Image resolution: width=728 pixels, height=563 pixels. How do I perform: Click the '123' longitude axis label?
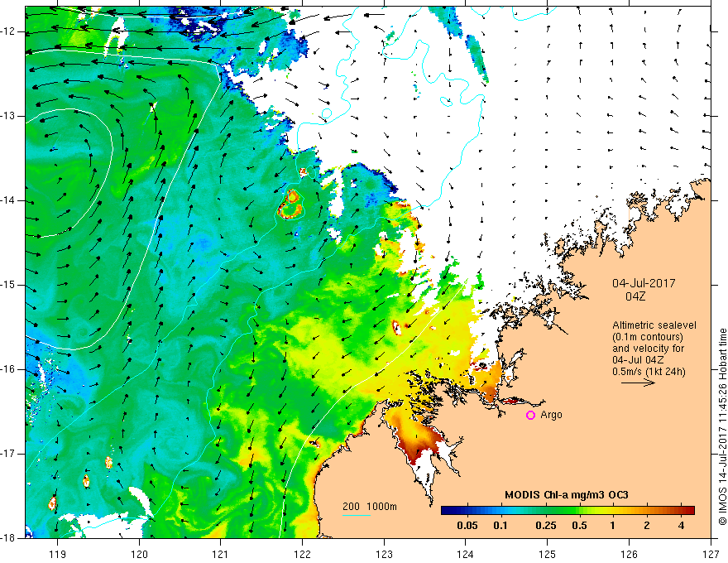pos(384,554)
